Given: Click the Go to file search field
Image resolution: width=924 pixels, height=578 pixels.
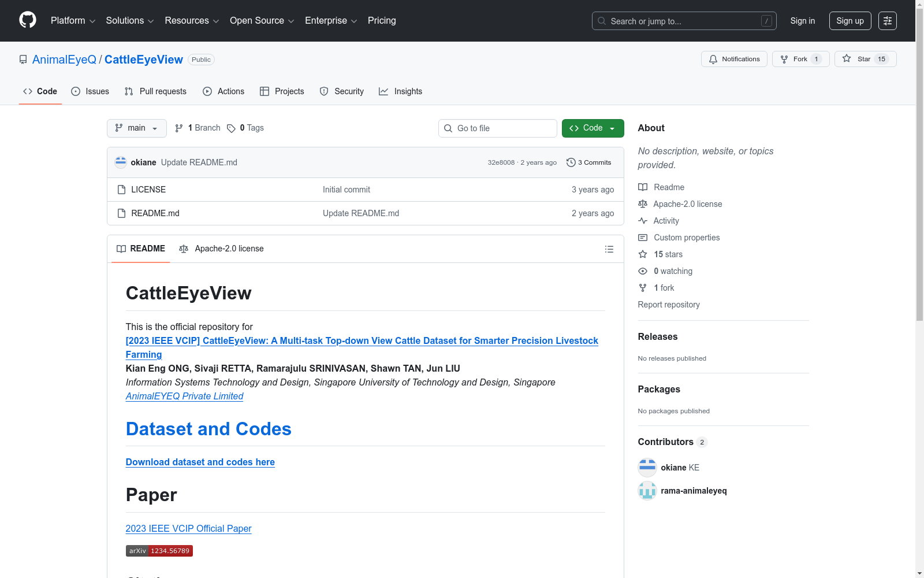Looking at the screenshot, I should (498, 128).
